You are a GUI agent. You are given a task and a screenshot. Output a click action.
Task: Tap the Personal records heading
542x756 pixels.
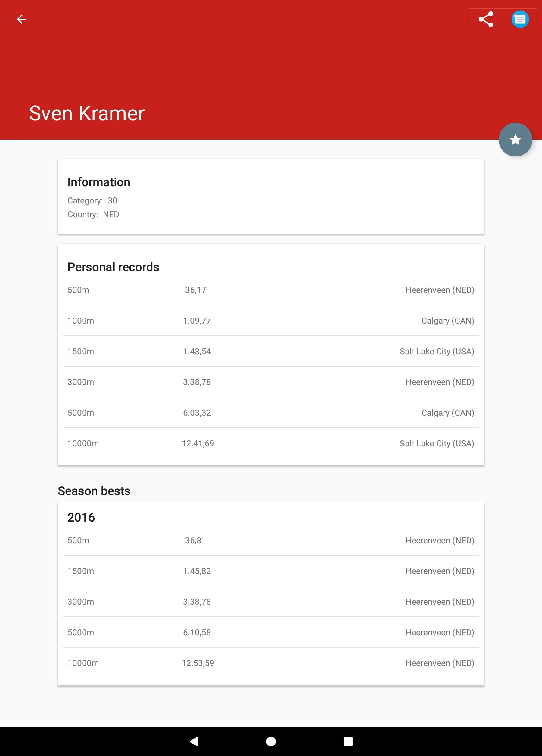coord(114,267)
